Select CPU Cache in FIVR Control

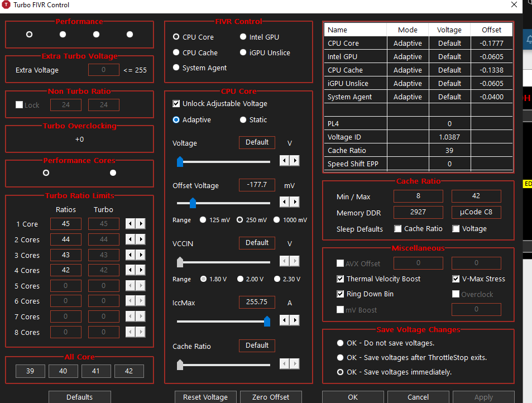[176, 52]
